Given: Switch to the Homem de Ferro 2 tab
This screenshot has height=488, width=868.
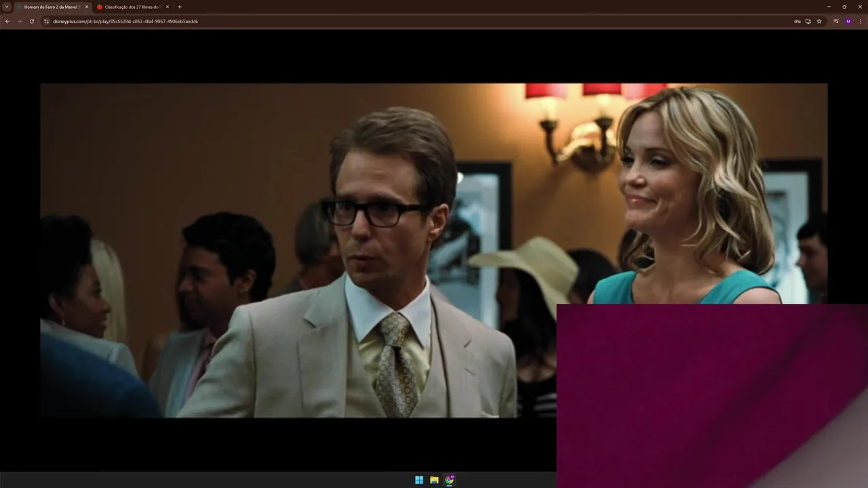Looking at the screenshot, I should [53, 7].
